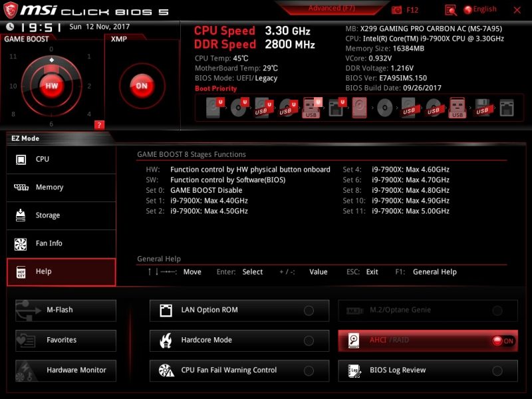Viewport: 532px width, 399px height.
Task: Click stage 2 on the GAME BOOST dial
Action: [89, 86]
